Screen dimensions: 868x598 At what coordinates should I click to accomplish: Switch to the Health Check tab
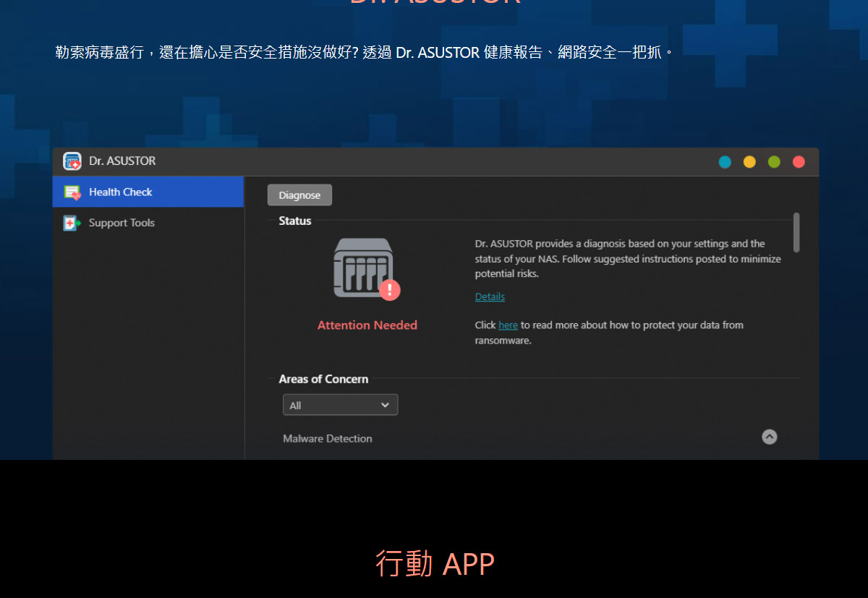pos(120,192)
